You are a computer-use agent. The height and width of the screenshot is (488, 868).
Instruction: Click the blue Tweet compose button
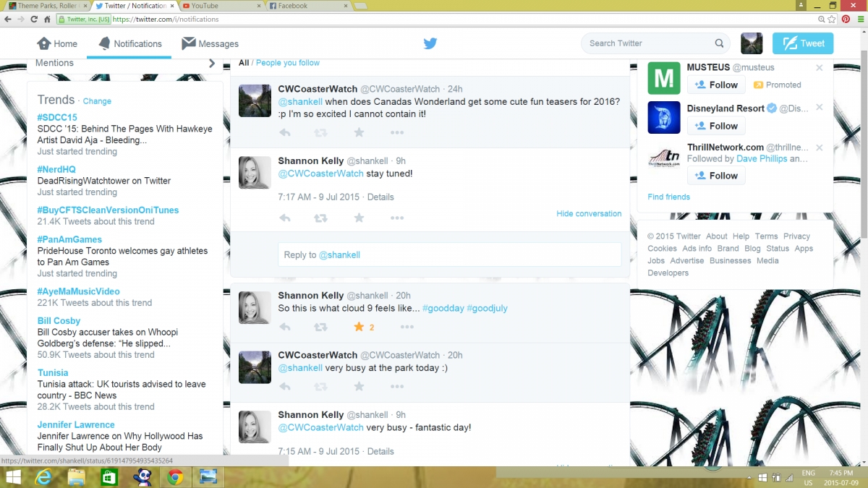[803, 43]
